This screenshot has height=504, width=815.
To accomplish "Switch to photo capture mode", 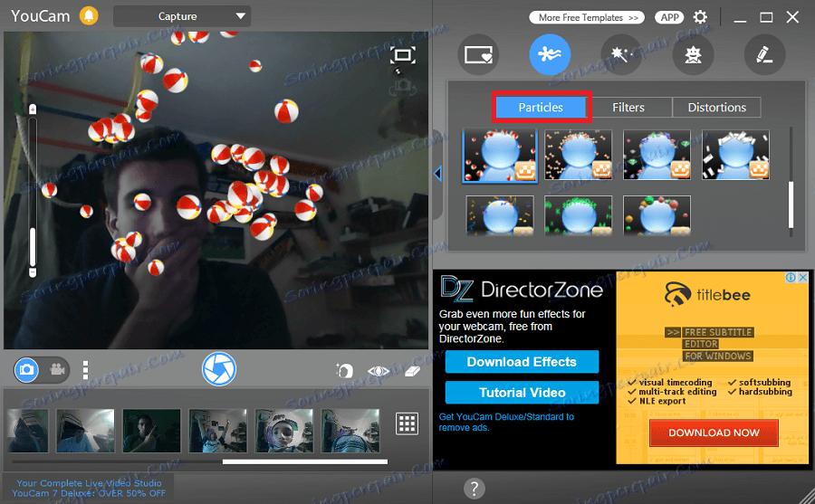I will pyautogui.click(x=26, y=370).
